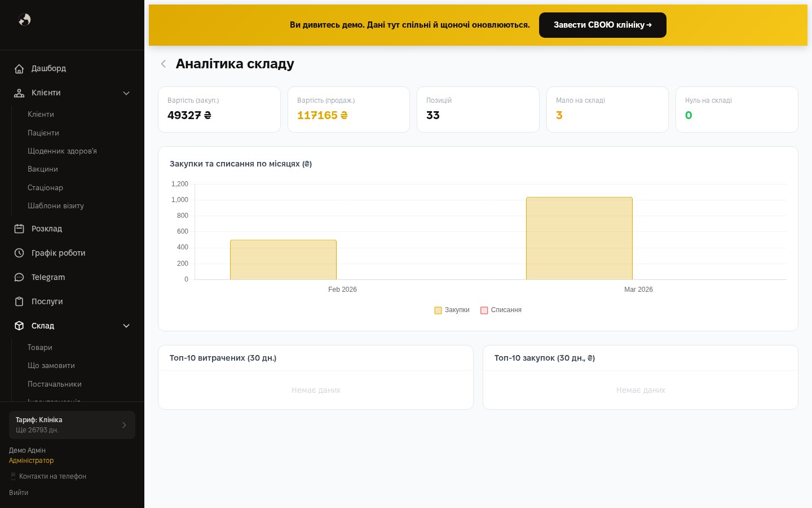
Task: Collapse the Клієнти section chevron
Action: pos(126,93)
